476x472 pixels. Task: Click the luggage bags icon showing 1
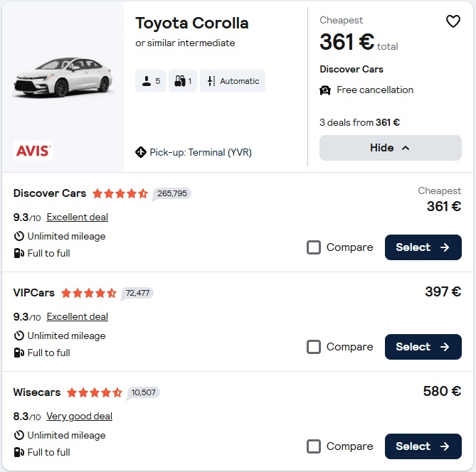tap(180, 81)
